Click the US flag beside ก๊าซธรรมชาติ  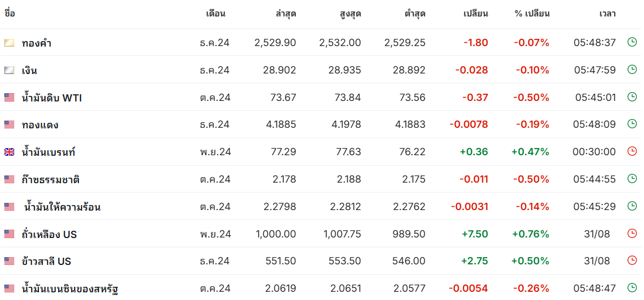click(9, 179)
